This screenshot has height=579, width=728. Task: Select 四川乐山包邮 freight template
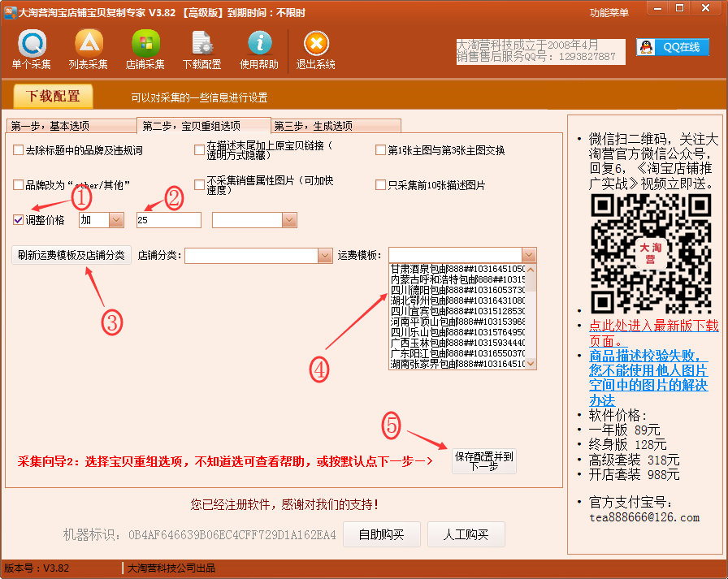(457, 332)
